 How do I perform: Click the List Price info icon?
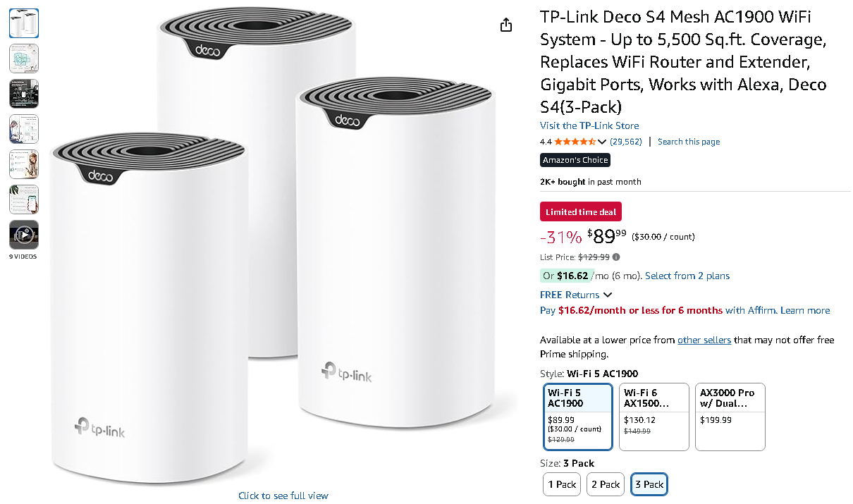coord(616,257)
